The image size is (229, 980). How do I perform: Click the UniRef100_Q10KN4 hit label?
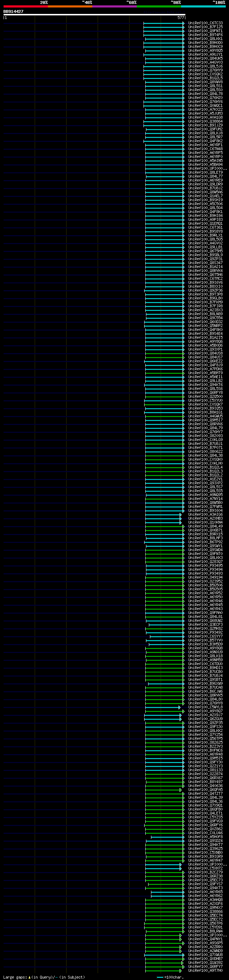pyautogui.click(x=205, y=523)
